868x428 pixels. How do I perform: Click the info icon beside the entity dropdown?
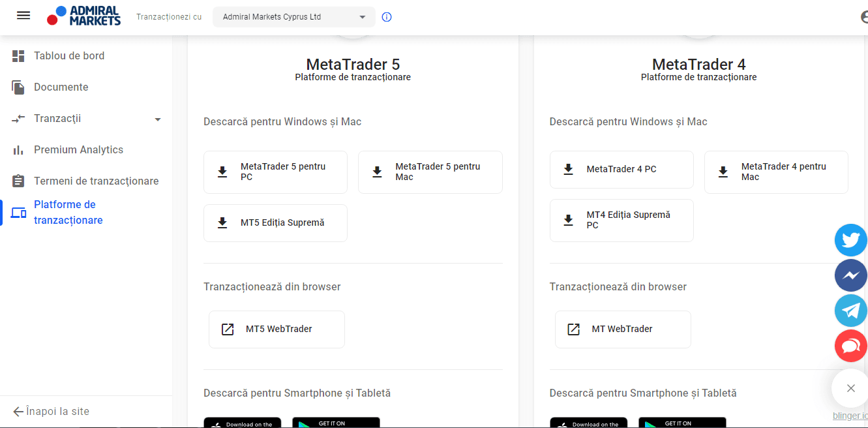pos(386,17)
